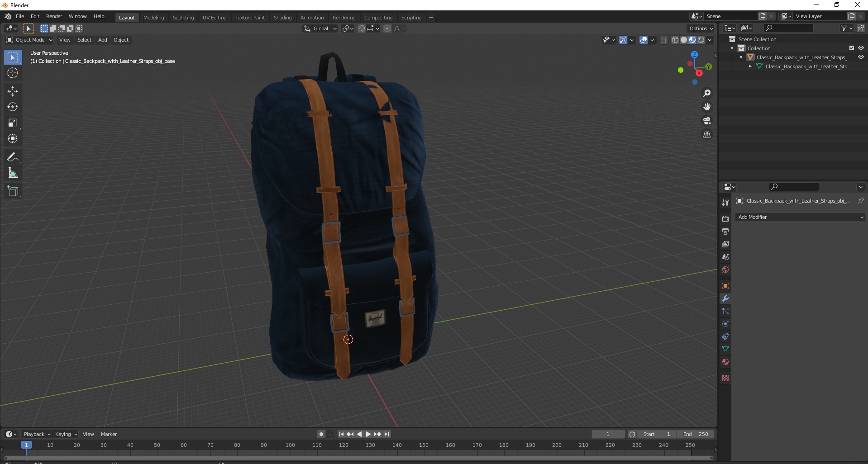
Task: Click the outliner search field
Action: [788, 28]
